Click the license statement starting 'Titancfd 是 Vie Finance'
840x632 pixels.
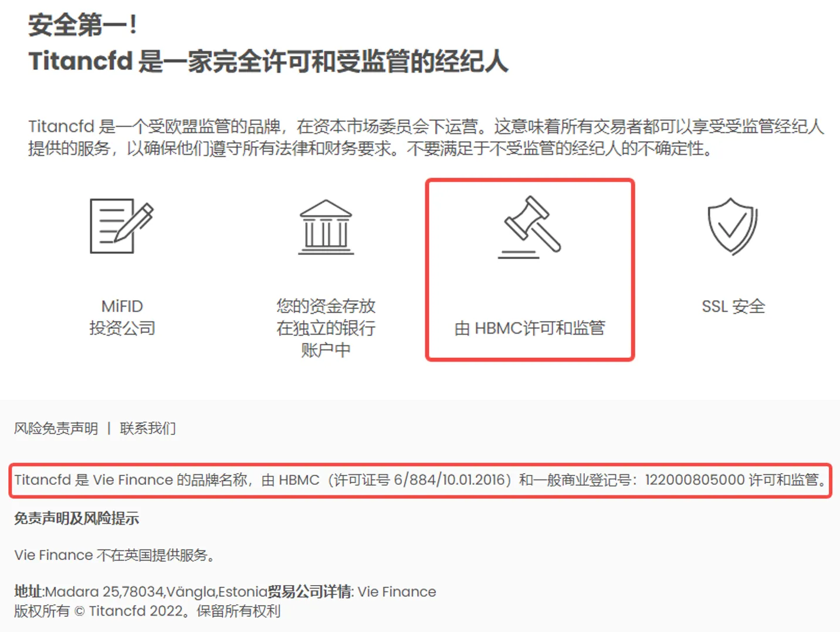pyautogui.click(x=421, y=480)
